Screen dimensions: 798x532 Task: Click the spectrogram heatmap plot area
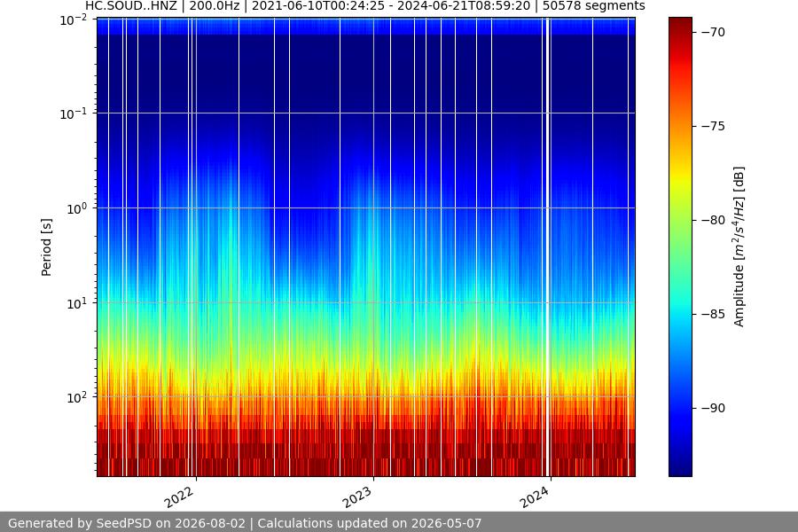point(366,246)
